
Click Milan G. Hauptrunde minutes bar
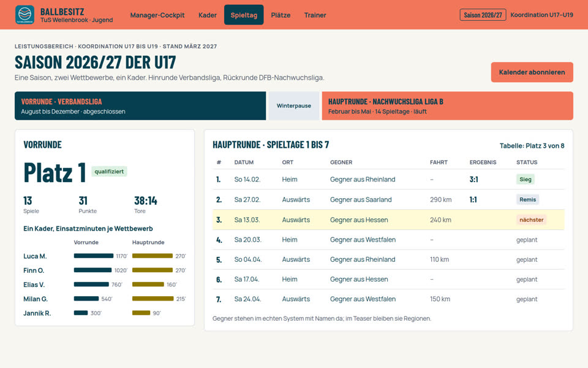pyautogui.click(x=153, y=299)
